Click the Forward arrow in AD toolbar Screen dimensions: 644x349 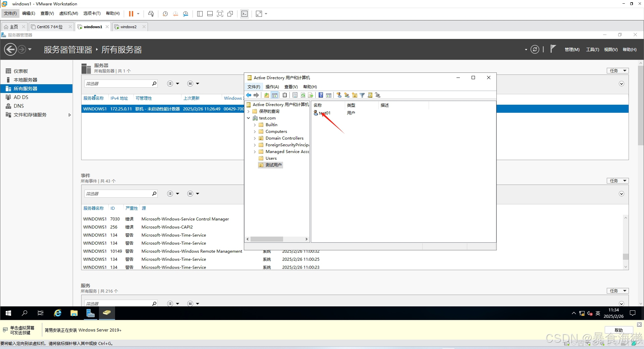[256, 95]
